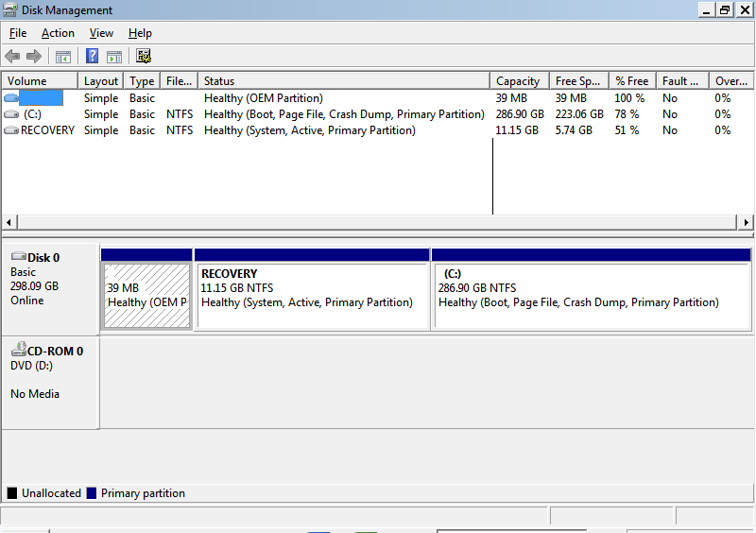
Task: Click the volume list right scroll arrow
Action: pos(746,222)
